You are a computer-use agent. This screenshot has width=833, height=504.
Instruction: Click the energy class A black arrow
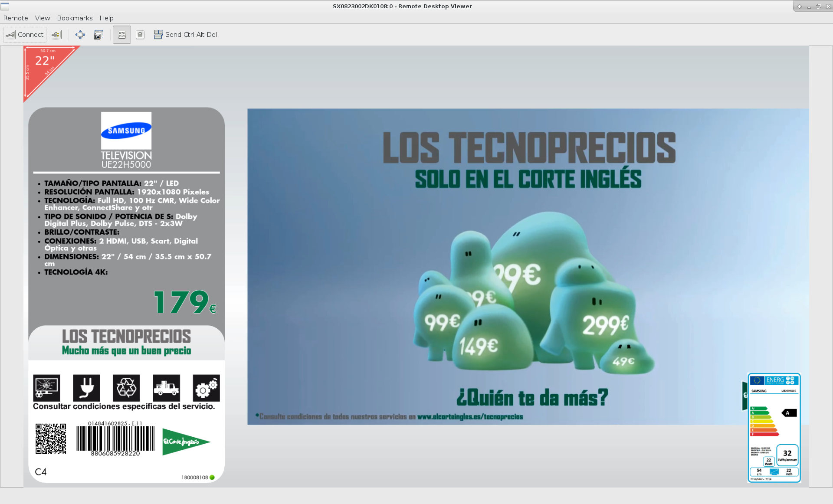pos(789,413)
